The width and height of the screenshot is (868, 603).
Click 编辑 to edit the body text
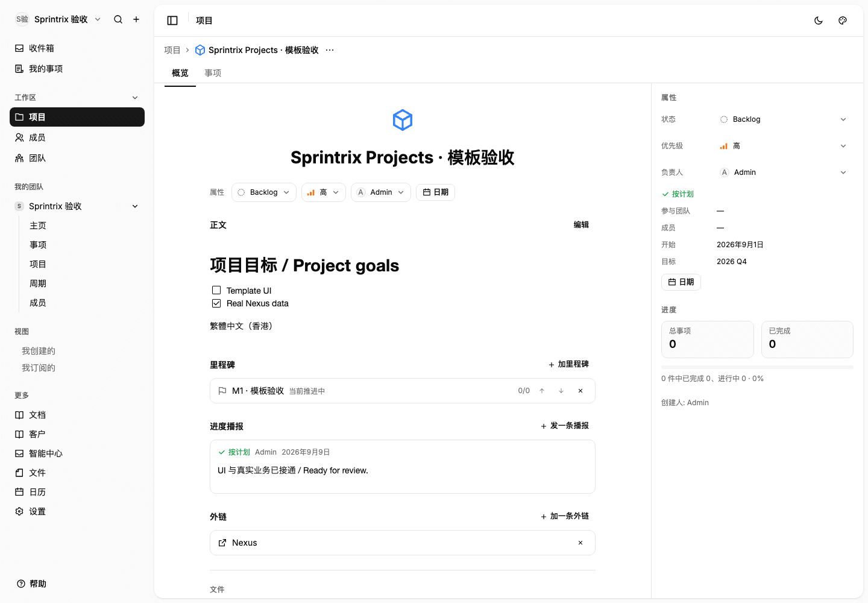(x=581, y=225)
